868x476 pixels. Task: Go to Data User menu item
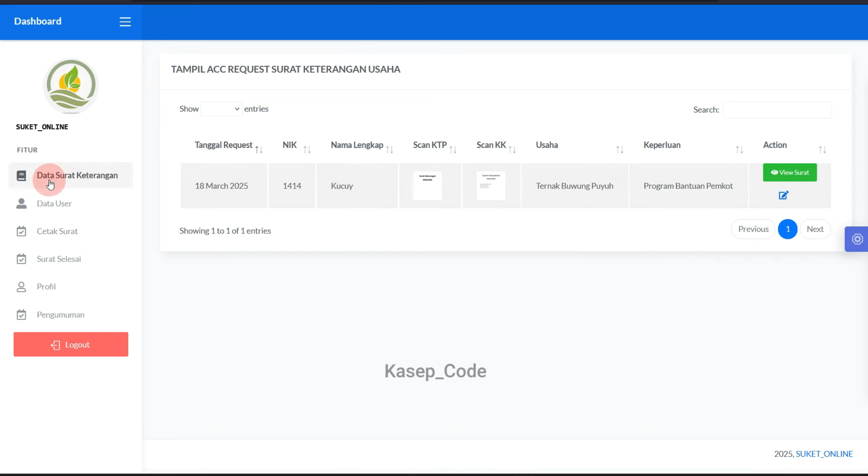(x=71, y=204)
